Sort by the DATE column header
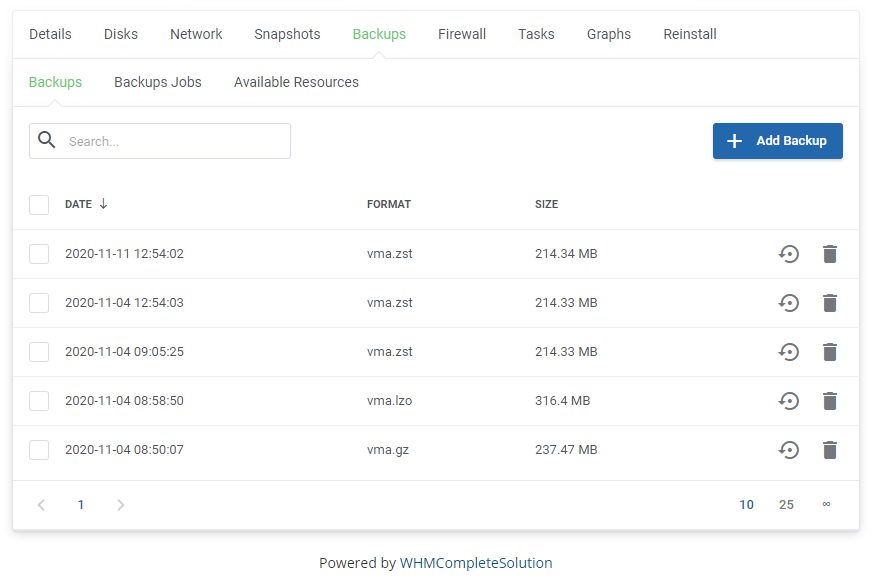The height and width of the screenshot is (580, 874). pyautogui.click(x=79, y=204)
